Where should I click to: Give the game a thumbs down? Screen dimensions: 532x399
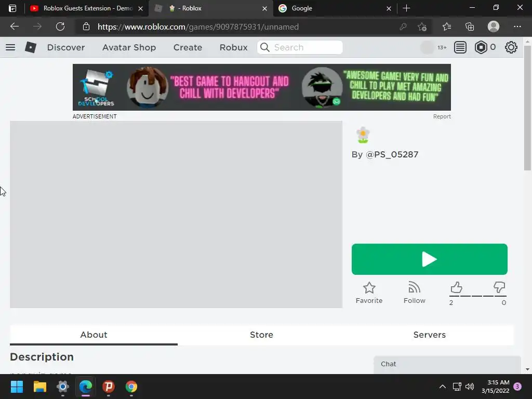[499, 288]
